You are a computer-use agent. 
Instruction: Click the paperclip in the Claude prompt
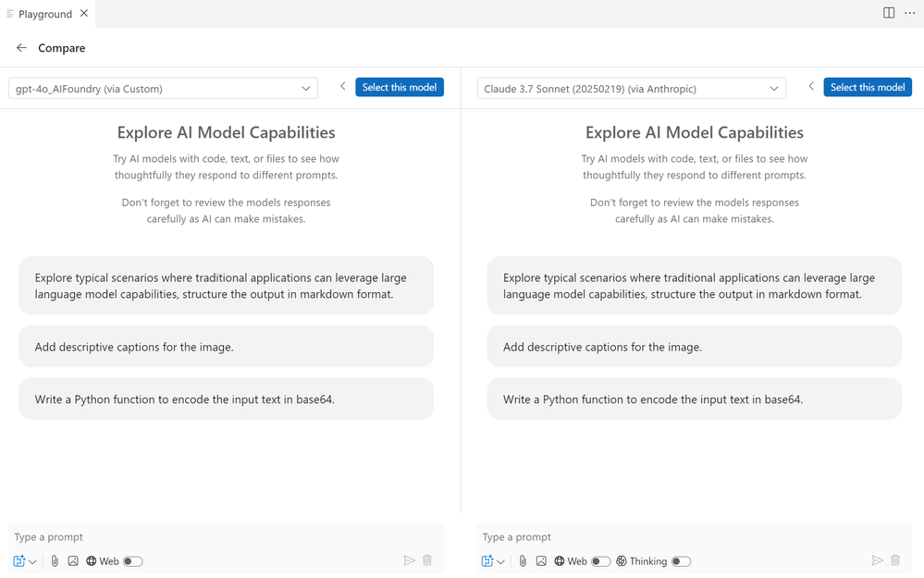pos(523,561)
